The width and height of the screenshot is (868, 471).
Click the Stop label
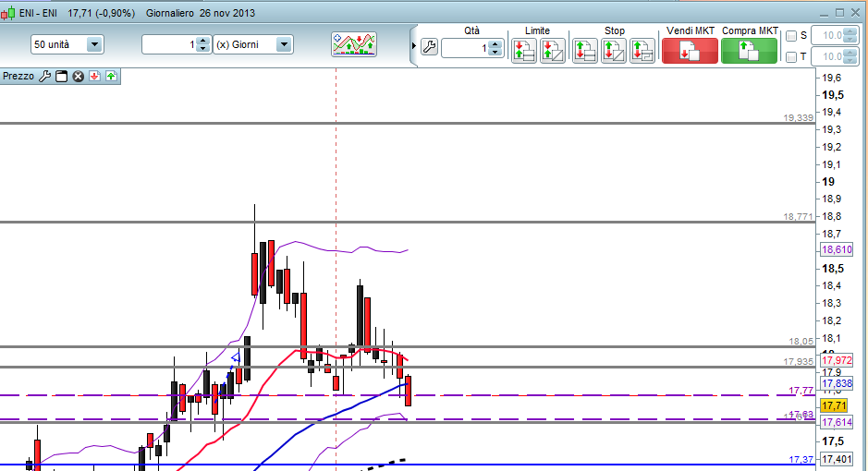coord(615,31)
